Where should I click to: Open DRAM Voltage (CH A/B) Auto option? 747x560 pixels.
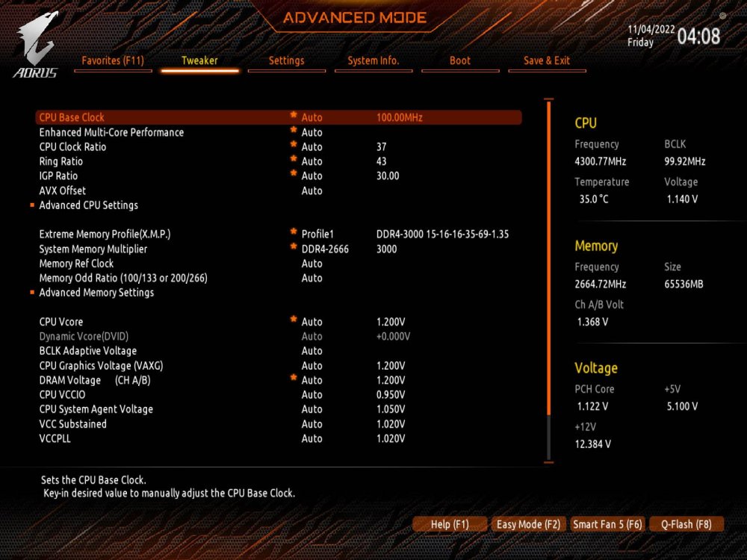coord(312,381)
